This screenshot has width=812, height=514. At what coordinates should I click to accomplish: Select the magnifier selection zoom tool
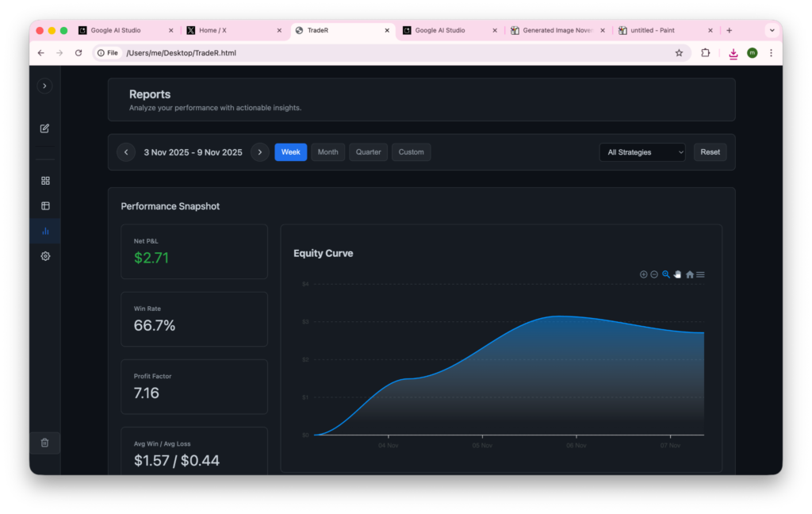pos(666,274)
